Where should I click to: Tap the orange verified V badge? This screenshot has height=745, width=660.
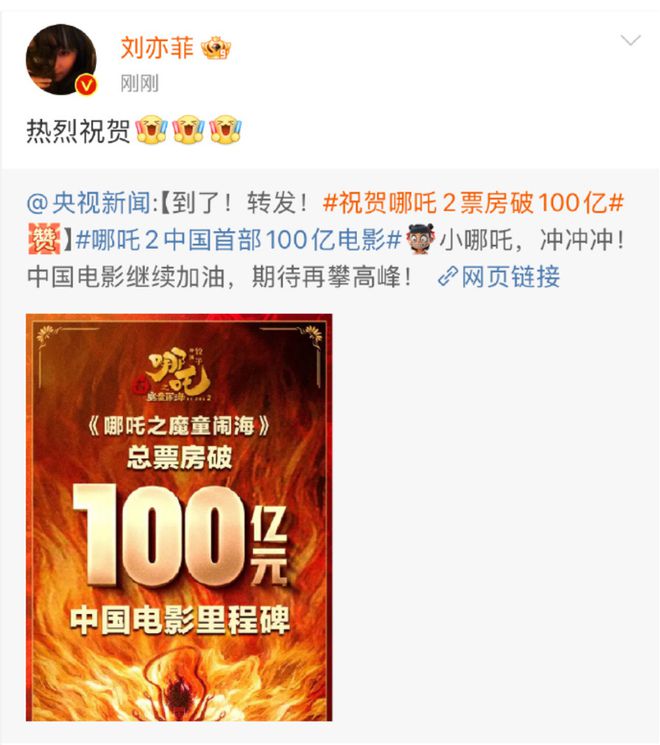tap(86, 85)
